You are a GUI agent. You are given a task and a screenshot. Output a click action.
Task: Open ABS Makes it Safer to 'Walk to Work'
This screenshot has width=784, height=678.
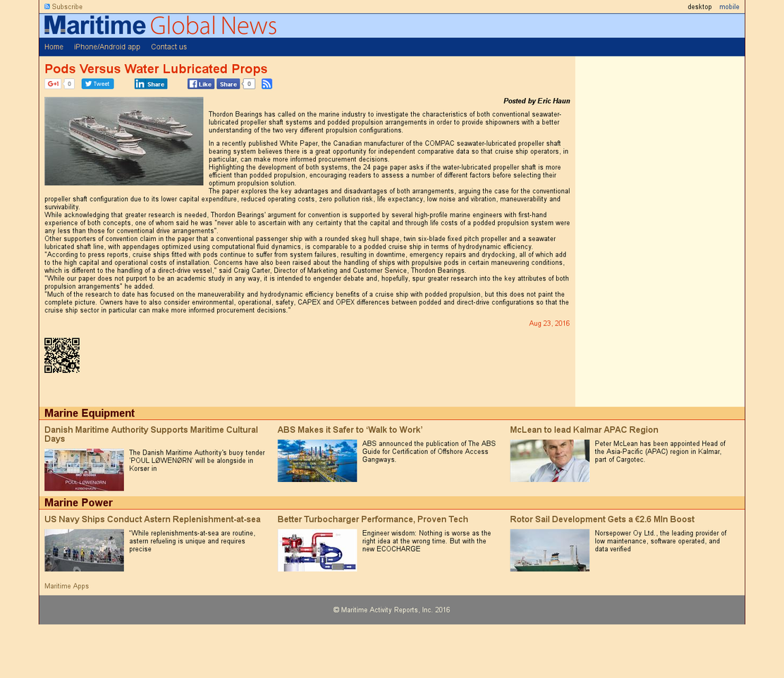coord(350,429)
